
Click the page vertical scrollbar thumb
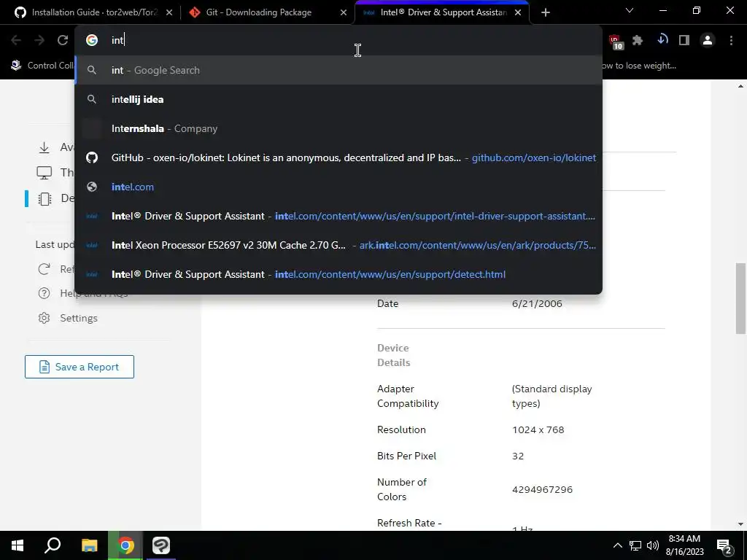coord(740,298)
